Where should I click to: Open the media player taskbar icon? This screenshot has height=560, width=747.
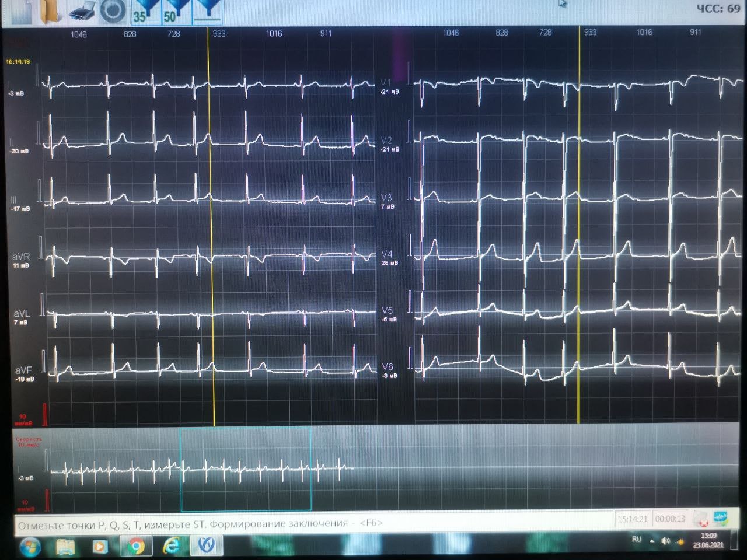click(x=100, y=547)
